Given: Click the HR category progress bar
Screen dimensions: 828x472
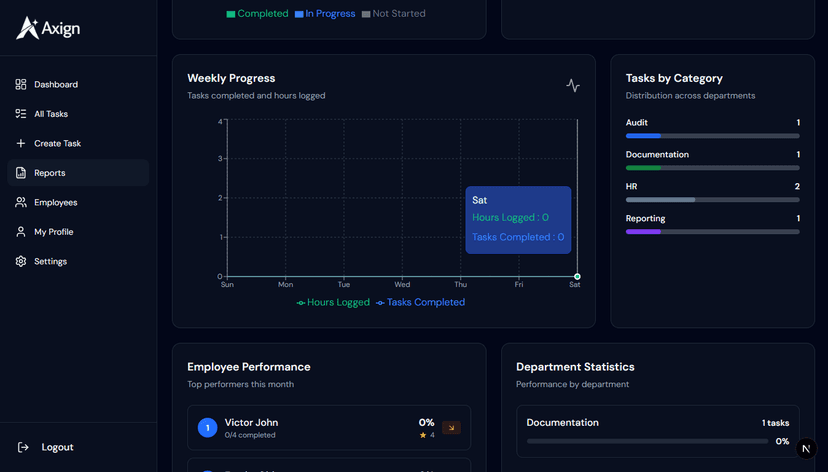Looking at the screenshot, I should pos(712,200).
